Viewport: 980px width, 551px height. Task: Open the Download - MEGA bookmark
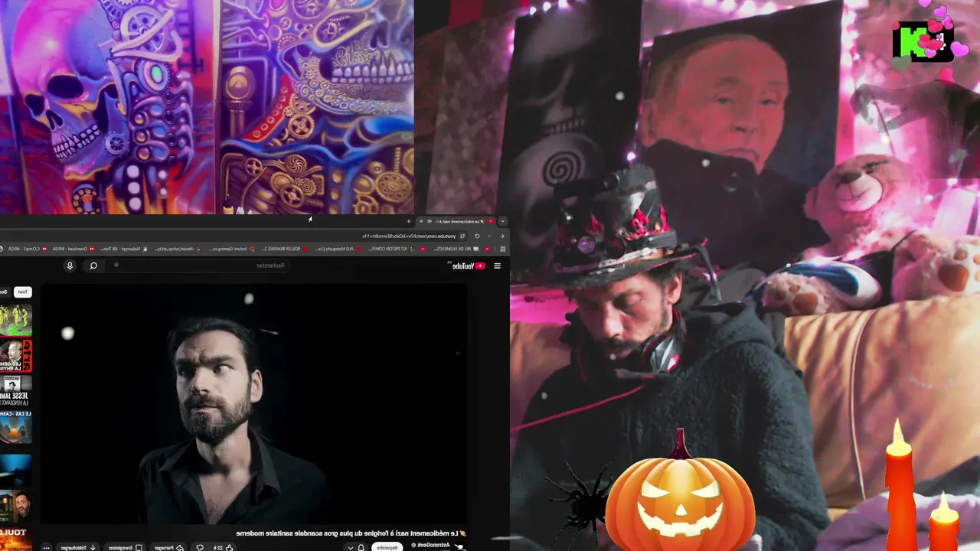click(73, 249)
